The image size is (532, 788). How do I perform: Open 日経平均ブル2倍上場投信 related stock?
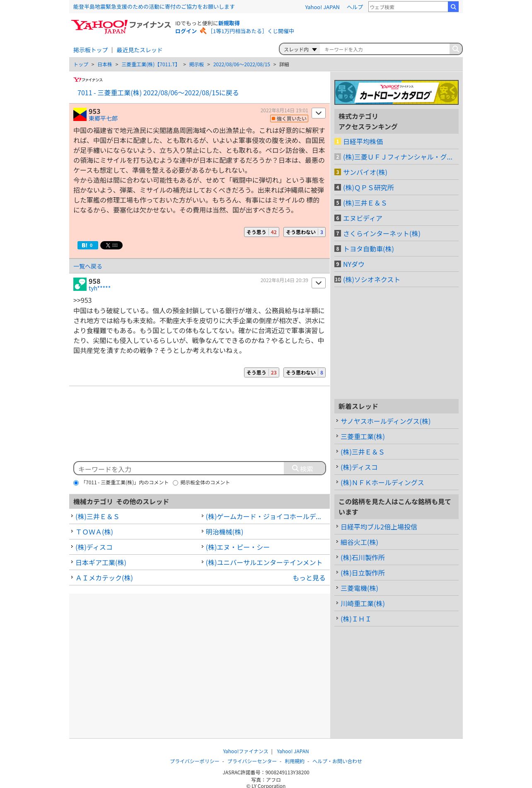coord(379,527)
